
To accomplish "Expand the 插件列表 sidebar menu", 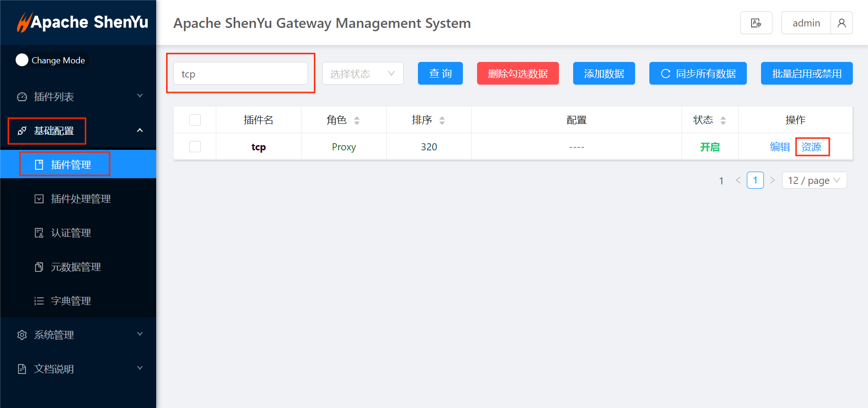I will click(x=78, y=96).
